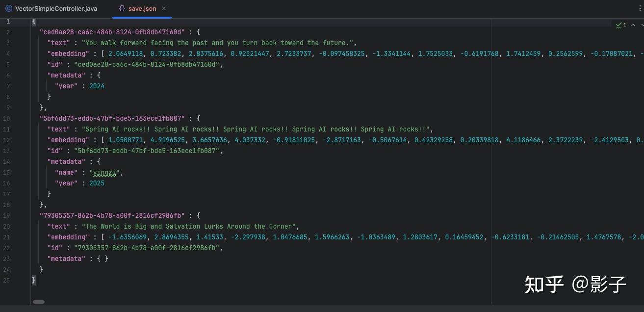Click the misspelled word 'yingzi' on line 15

pyautogui.click(x=105, y=172)
